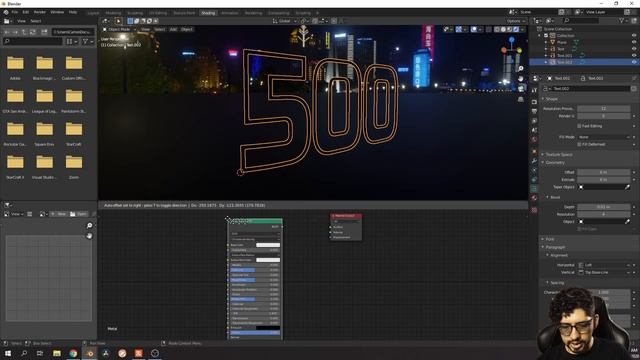640x360 pixels.
Task: Open the Object properties tab
Action: click(x=534, y=151)
